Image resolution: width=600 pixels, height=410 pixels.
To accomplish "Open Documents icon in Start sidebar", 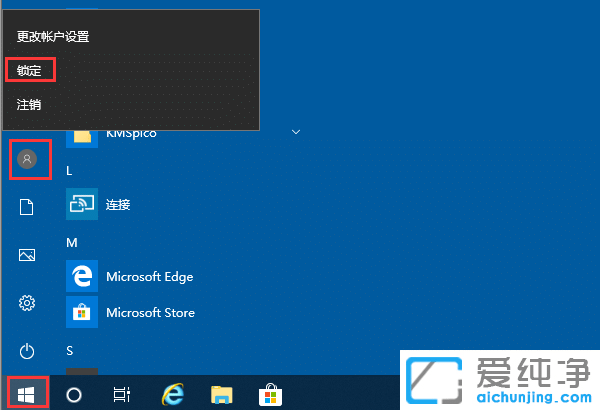I will (x=27, y=207).
